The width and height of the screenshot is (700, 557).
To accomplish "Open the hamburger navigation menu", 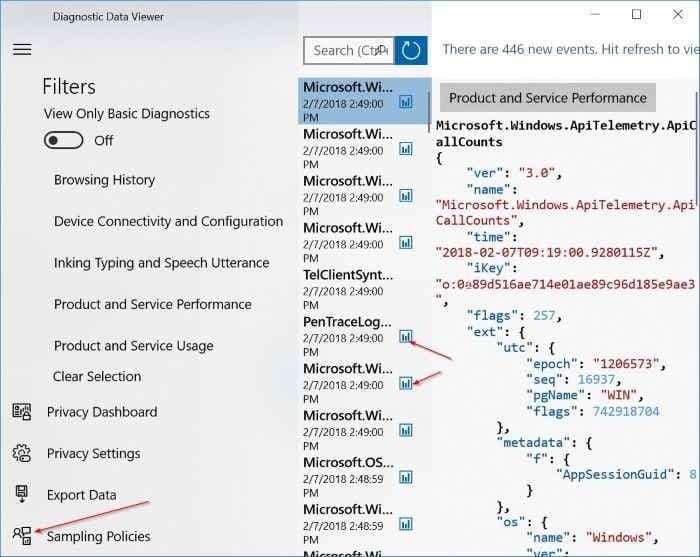I will 22,50.
